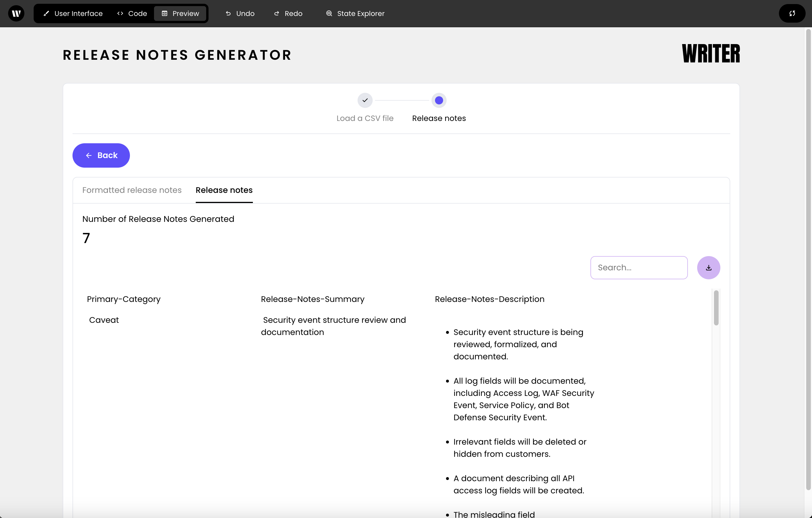The height and width of the screenshot is (518, 812).
Task: Open the Code view
Action: tap(132, 14)
